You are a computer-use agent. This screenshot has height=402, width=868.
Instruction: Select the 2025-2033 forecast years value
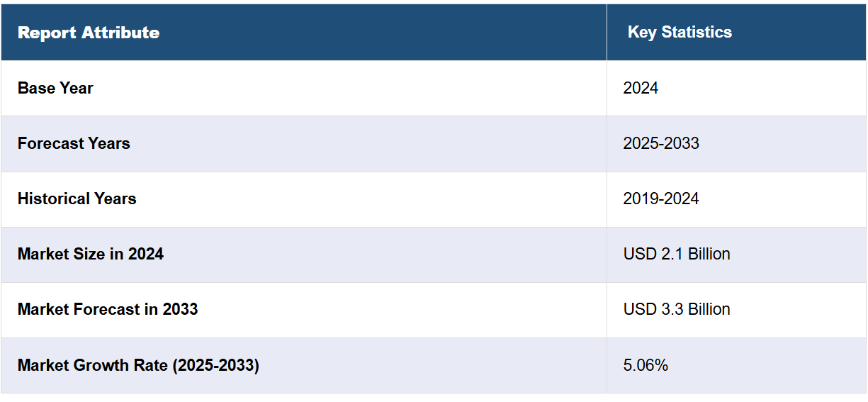(x=661, y=143)
